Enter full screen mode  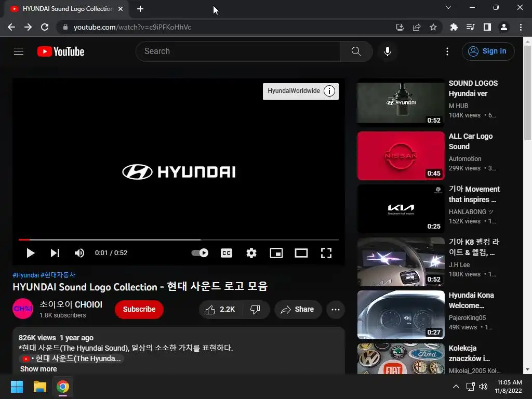click(x=326, y=253)
